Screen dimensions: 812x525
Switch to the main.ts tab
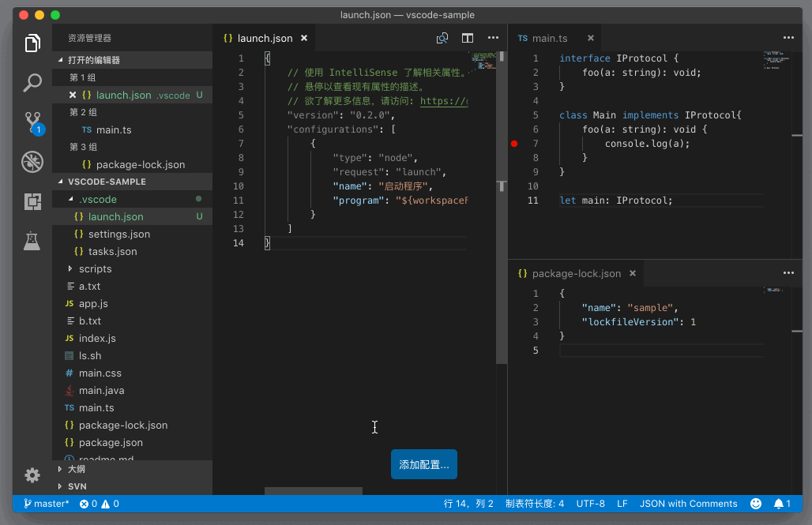[x=550, y=38]
